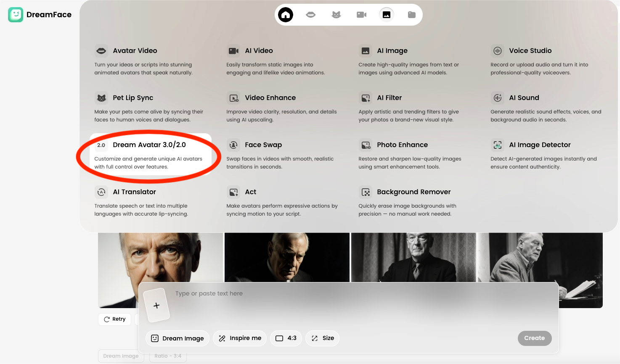Screen dimensions: 620x364
Task: Click the home icon in top navigation
Action: [x=286, y=15]
